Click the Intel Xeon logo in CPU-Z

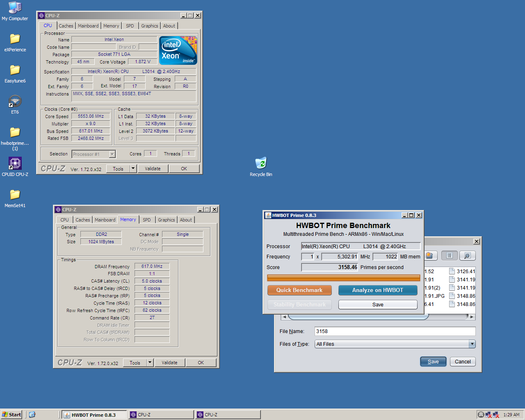point(178,50)
